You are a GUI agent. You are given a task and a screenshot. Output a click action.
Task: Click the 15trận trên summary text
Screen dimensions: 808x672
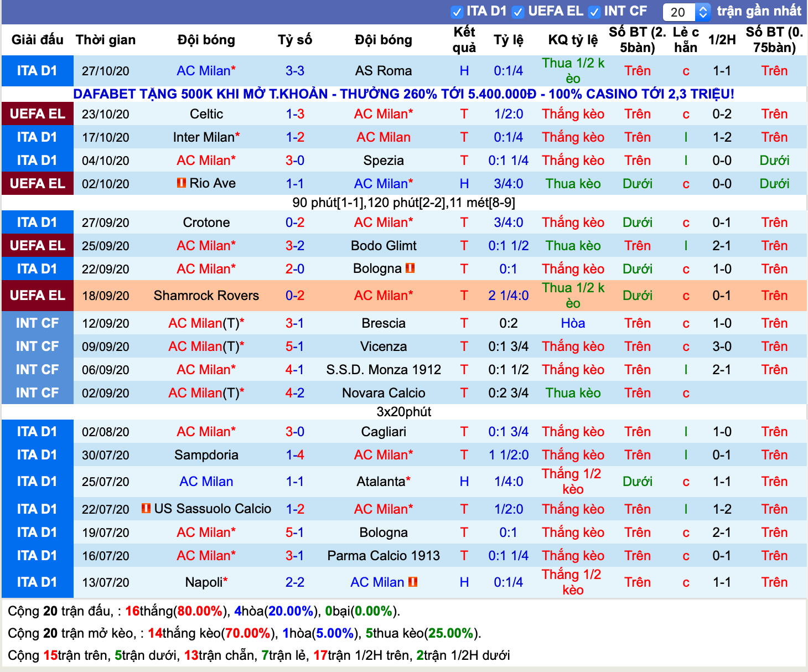click(74, 655)
